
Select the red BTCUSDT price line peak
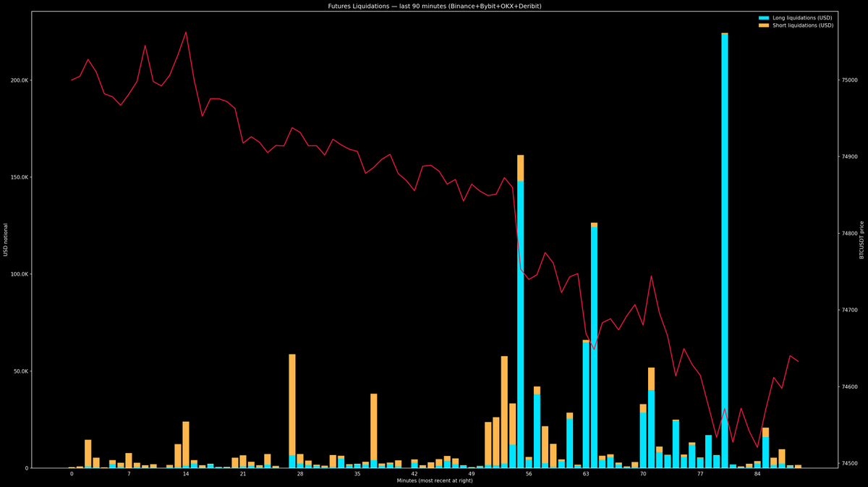click(184, 33)
